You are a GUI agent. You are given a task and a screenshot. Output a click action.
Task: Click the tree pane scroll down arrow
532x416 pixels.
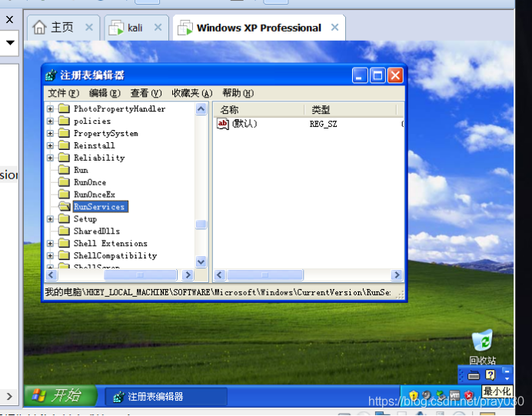pos(201,262)
